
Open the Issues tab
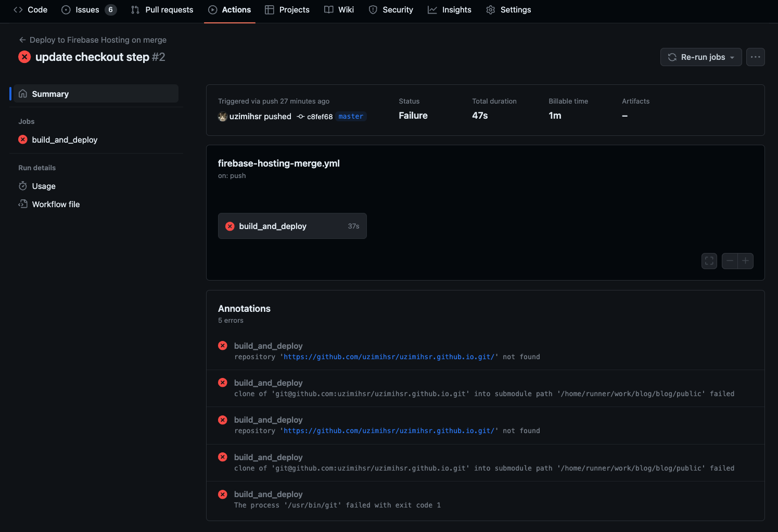point(89,10)
